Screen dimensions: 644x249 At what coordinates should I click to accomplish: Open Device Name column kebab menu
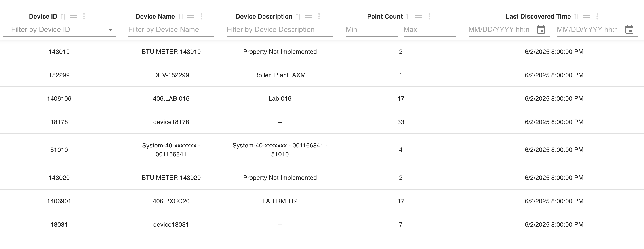point(202,17)
